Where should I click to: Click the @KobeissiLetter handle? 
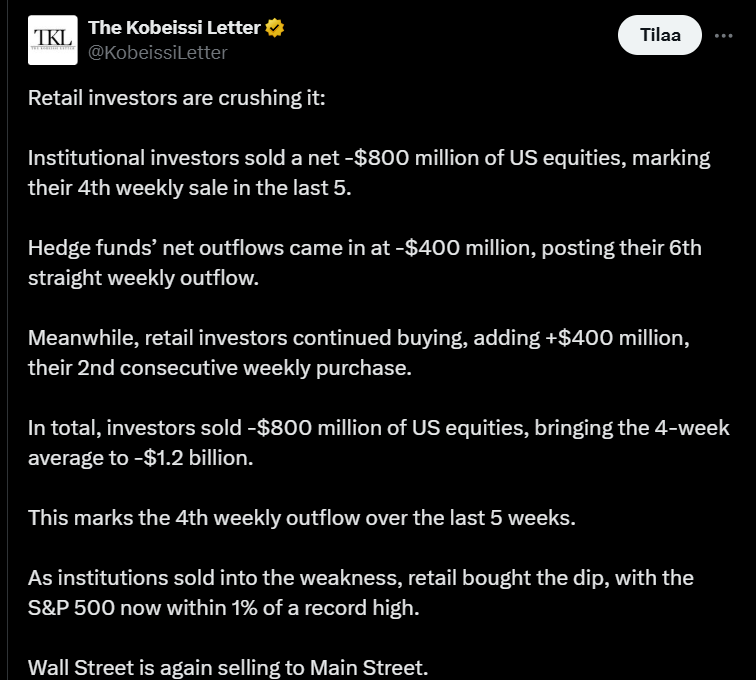[158, 52]
